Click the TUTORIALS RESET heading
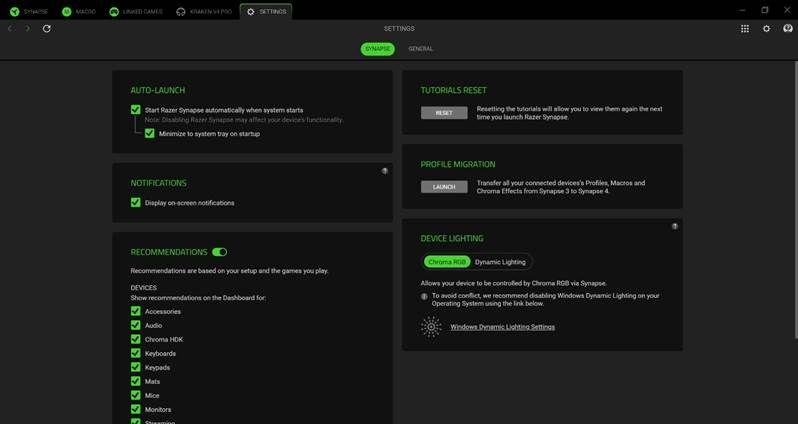 point(453,90)
